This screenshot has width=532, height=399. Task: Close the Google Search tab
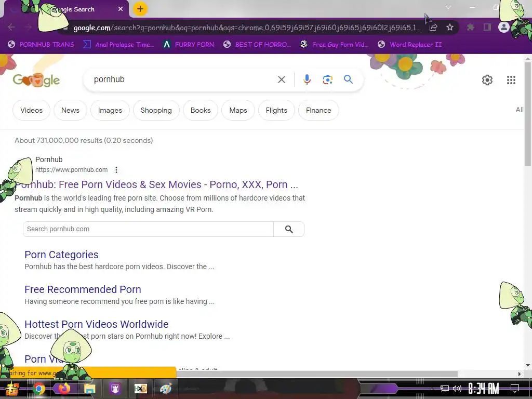[x=121, y=9]
